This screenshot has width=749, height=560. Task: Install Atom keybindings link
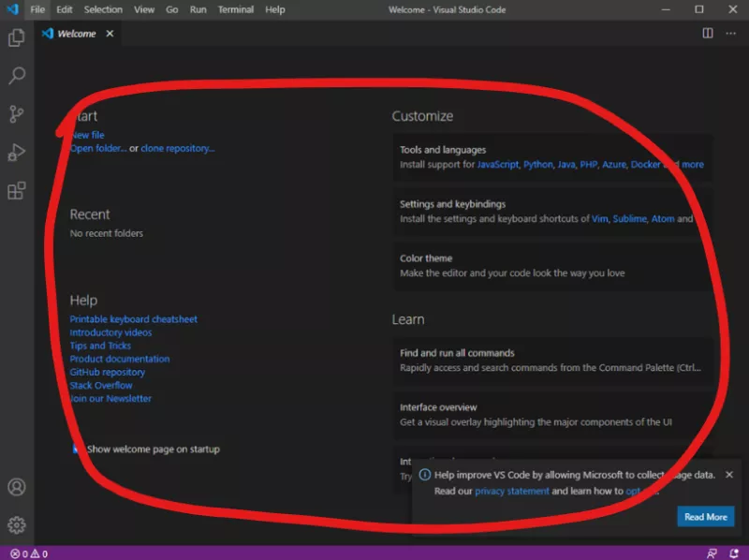(663, 219)
